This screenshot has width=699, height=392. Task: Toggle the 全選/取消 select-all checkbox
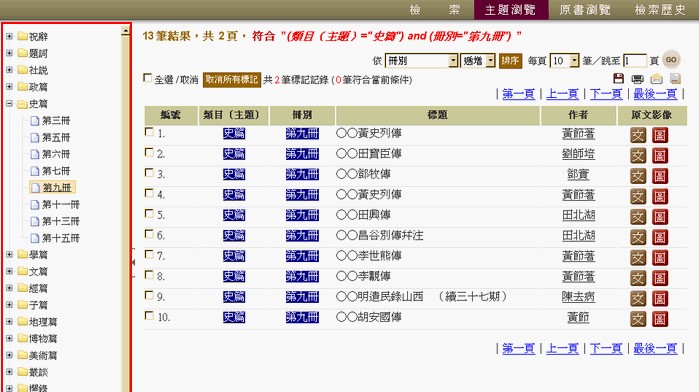coord(147,78)
